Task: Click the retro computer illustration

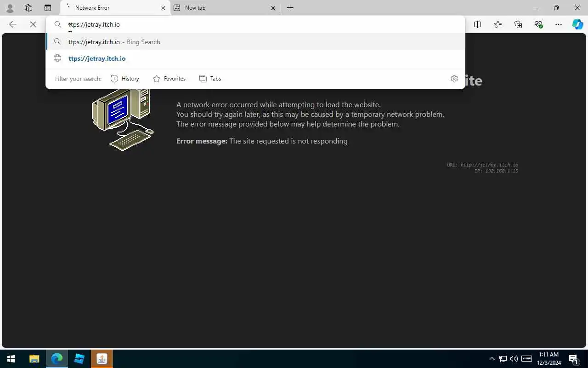Action: pos(123,119)
